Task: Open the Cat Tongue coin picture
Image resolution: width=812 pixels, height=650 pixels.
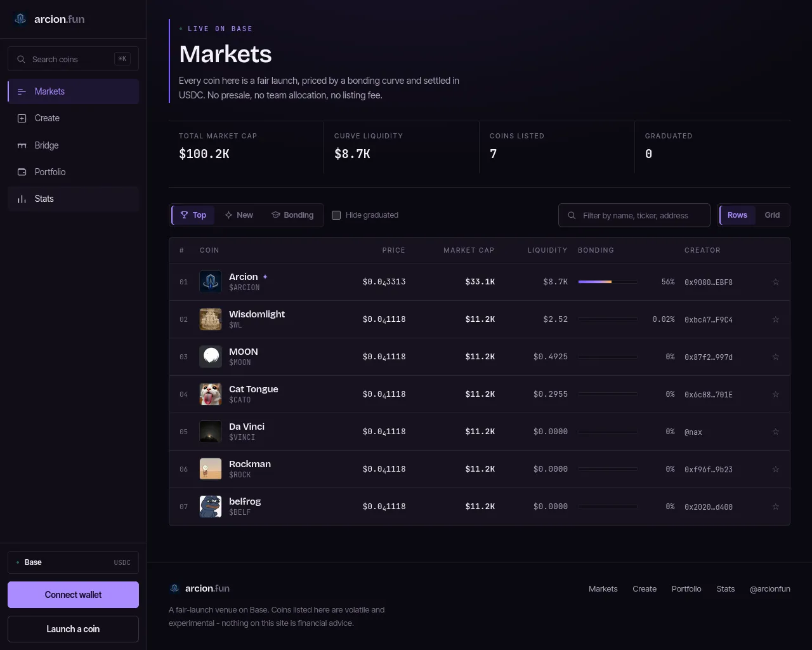Action: (211, 394)
